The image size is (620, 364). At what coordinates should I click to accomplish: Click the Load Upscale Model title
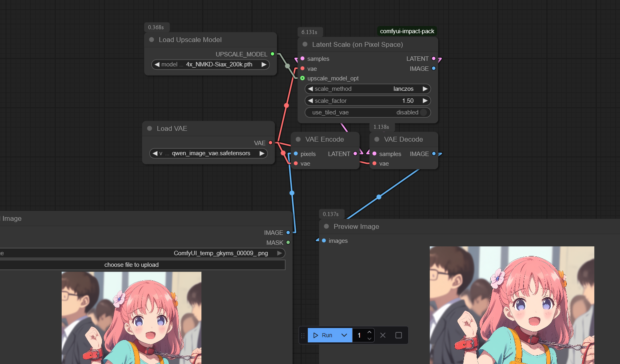pos(190,40)
